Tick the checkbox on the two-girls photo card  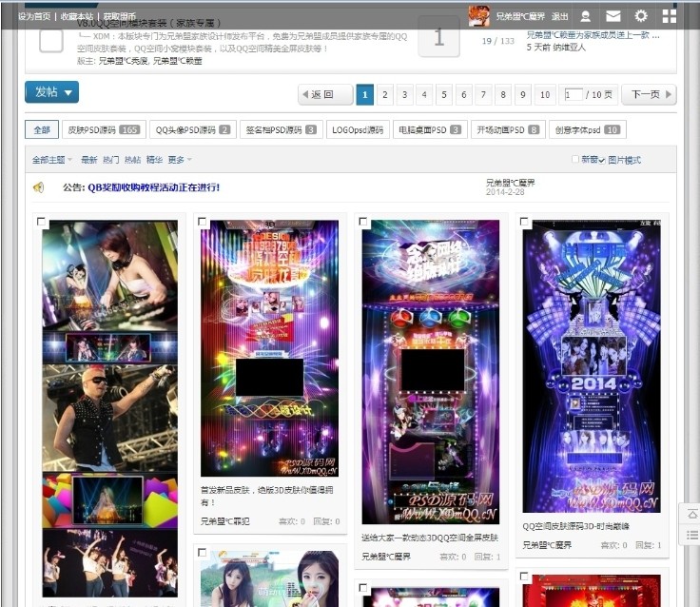(202, 553)
